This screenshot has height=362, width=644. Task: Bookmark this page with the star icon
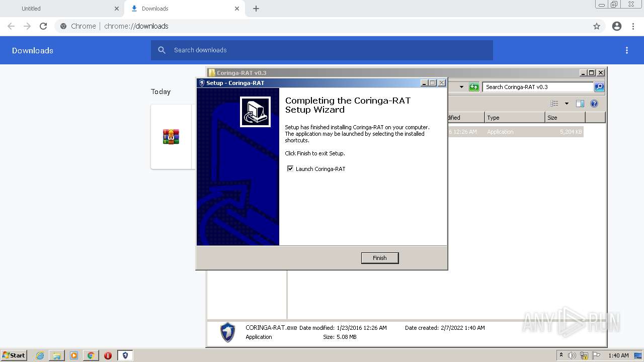[597, 26]
